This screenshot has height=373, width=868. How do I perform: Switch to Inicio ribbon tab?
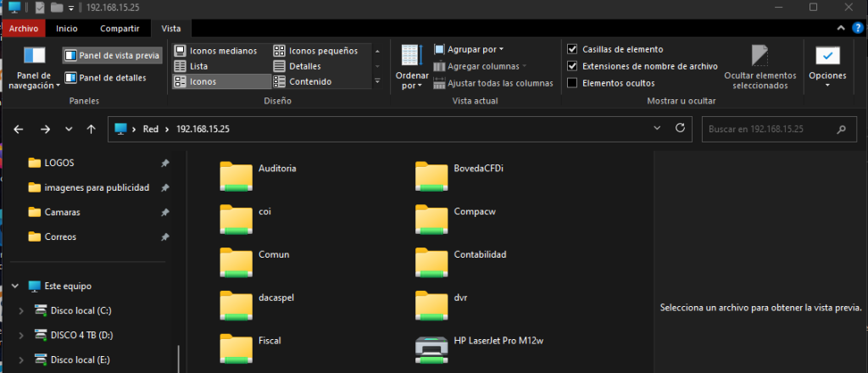coord(67,28)
